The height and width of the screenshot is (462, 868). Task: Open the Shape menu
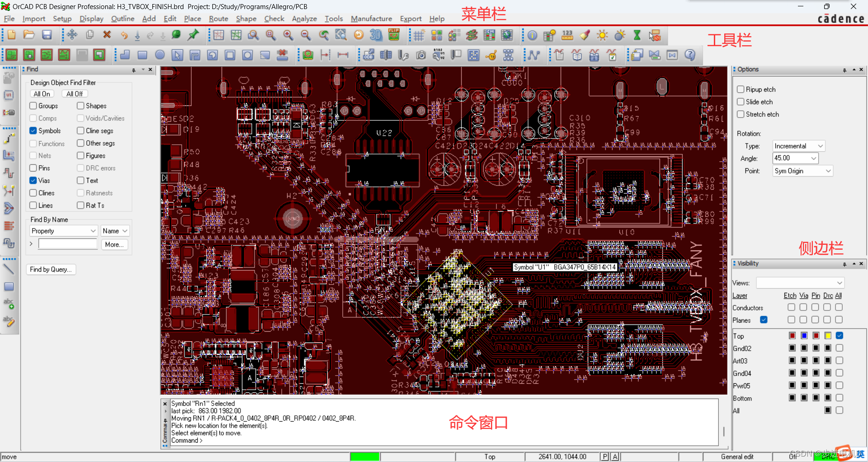[x=246, y=19]
